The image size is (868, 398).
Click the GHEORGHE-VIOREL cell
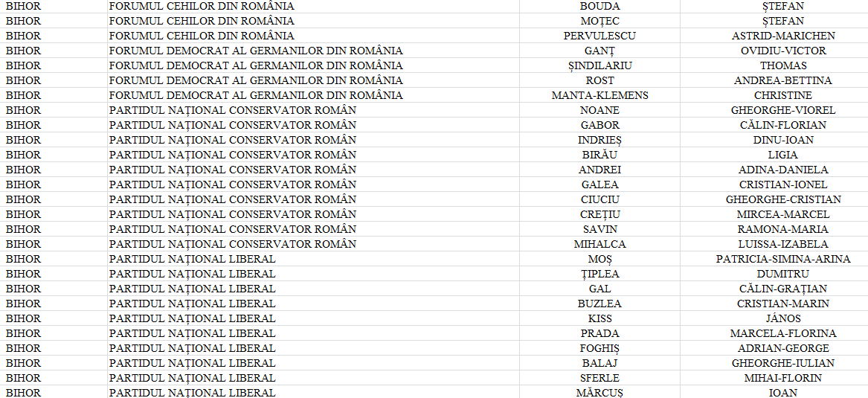[x=783, y=110]
